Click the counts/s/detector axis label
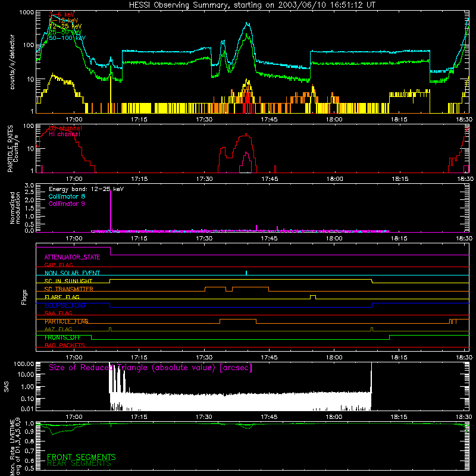The height and width of the screenshot is (476, 476). 12,62
